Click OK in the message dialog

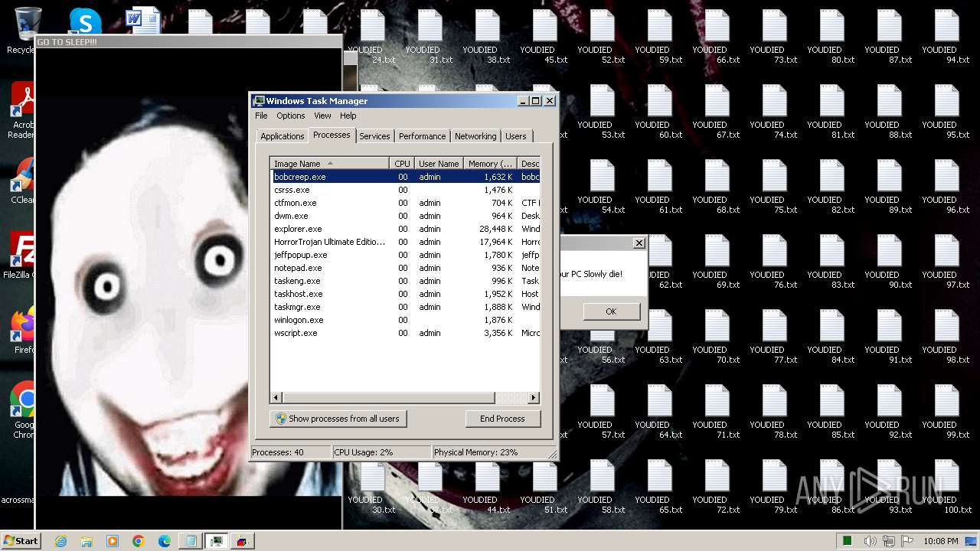(611, 311)
